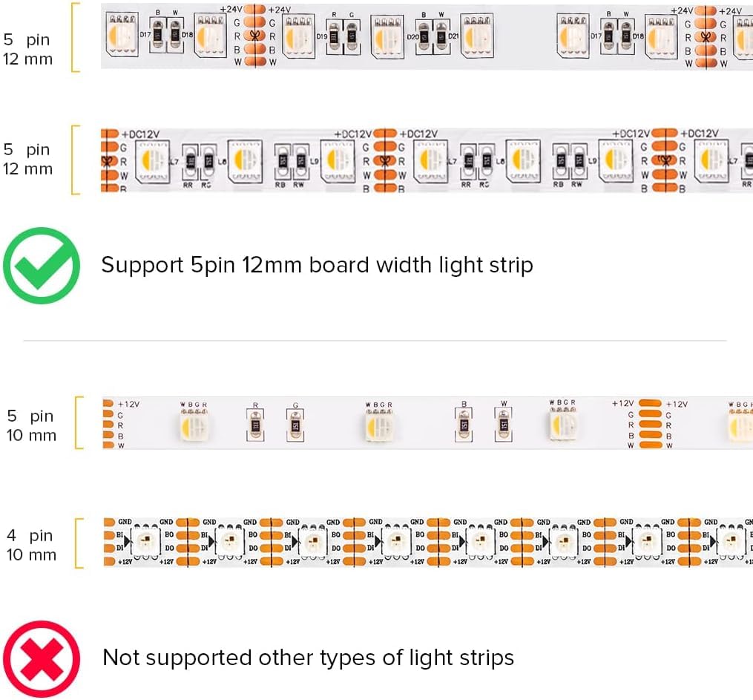
Task: Click the green checkmark icon
Action: (42, 266)
